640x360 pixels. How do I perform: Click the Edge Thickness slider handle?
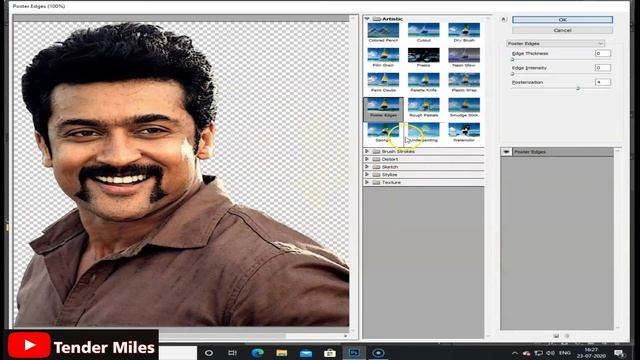[x=512, y=60]
